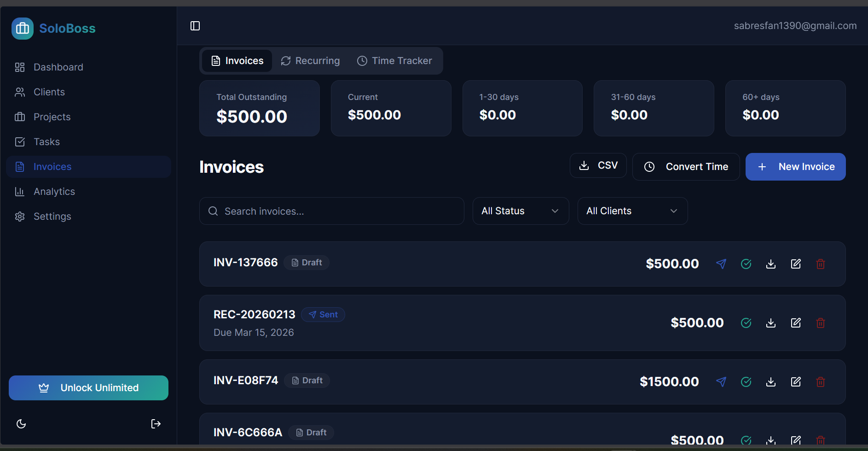Log out using the sign-out icon
Viewport: 868px width, 451px height.
[156, 423]
